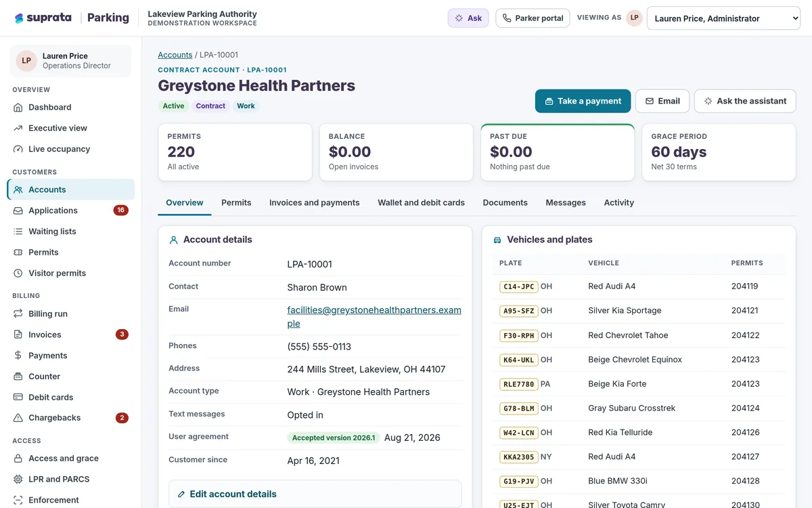This screenshot has width=812, height=508.
Task: Open the Invoices document icon
Action: tap(18, 335)
